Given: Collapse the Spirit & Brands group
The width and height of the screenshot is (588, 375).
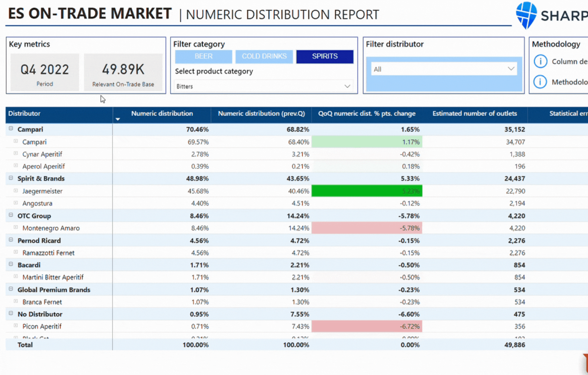Looking at the screenshot, I should (x=11, y=178).
